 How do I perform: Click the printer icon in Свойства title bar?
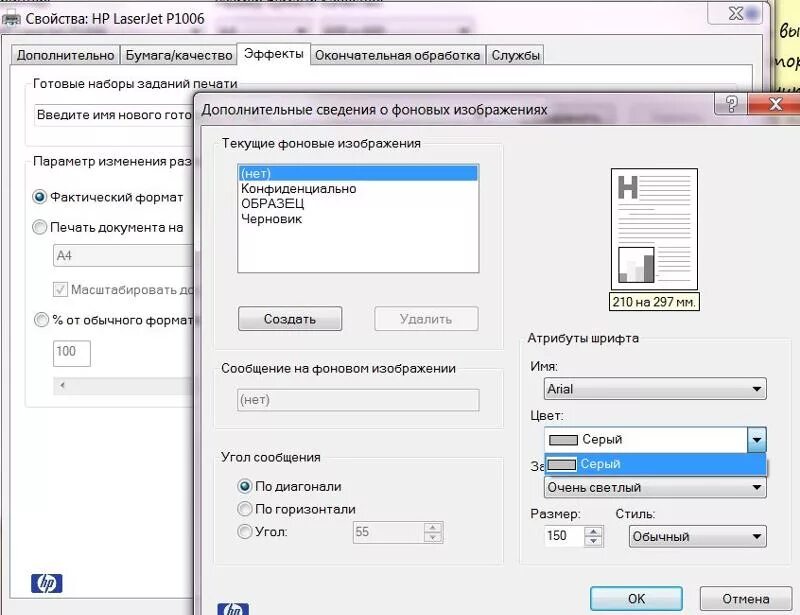(x=11, y=19)
